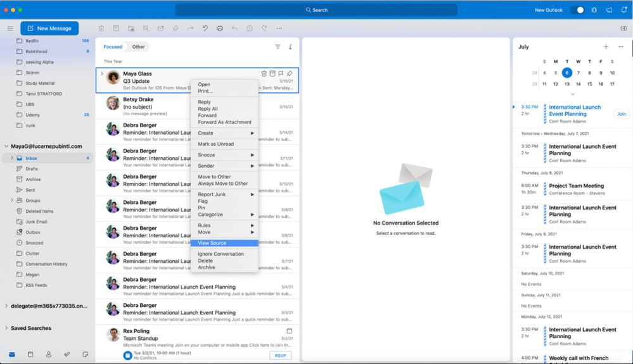The width and height of the screenshot is (633, 364).
Task: Turn off the New Outlook switch
Action: (577, 10)
